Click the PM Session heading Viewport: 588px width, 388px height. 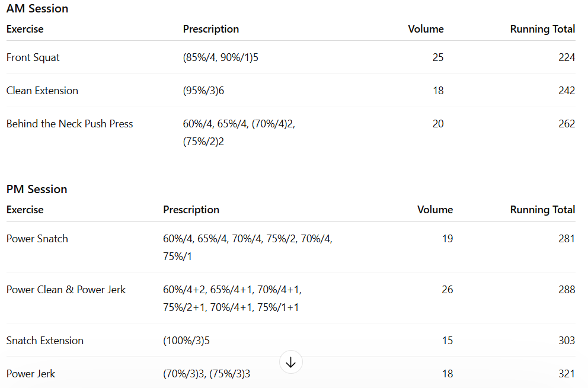[x=37, y=190]
